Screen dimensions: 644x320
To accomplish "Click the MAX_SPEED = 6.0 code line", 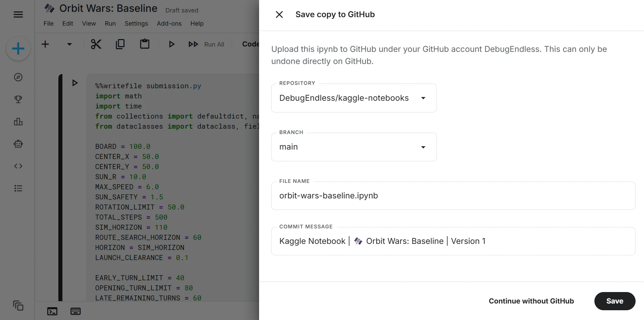I will tap(127, 187).
